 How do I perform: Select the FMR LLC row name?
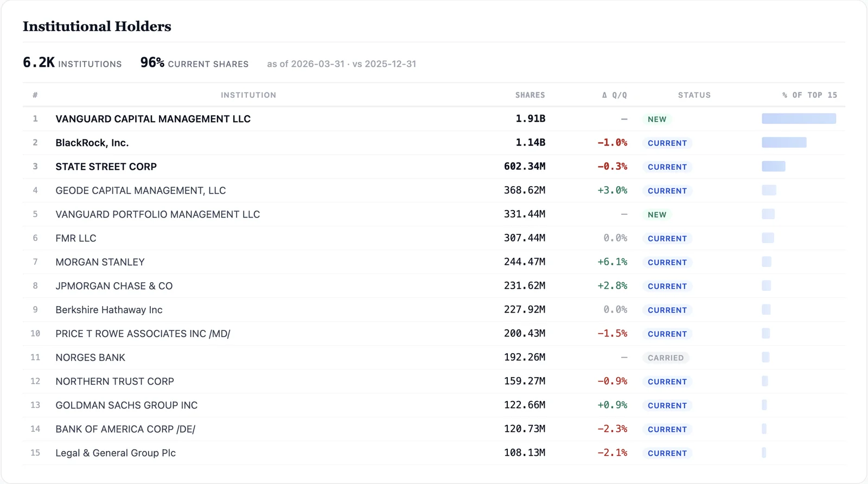76,238
